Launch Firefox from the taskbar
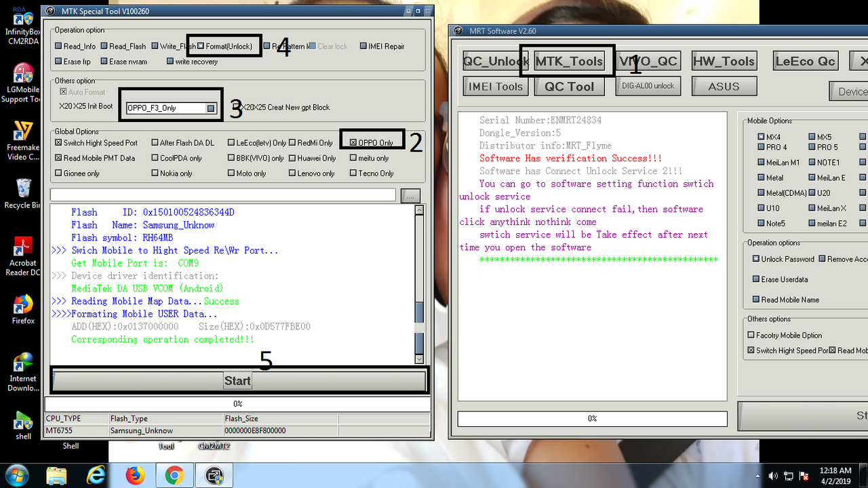This screenshot has height=488, width=868. coord(136,475)
